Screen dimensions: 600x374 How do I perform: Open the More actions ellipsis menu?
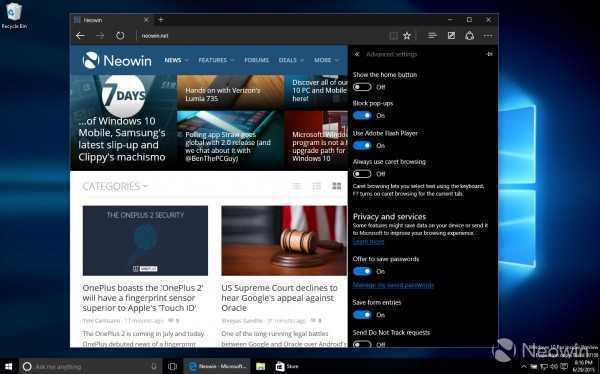click(488, 36)
